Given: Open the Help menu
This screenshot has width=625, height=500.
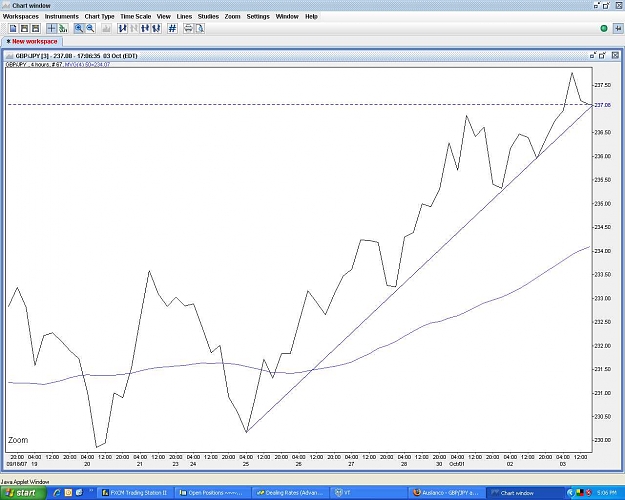Looking at the screenshot, I should (x=311, y=16).
